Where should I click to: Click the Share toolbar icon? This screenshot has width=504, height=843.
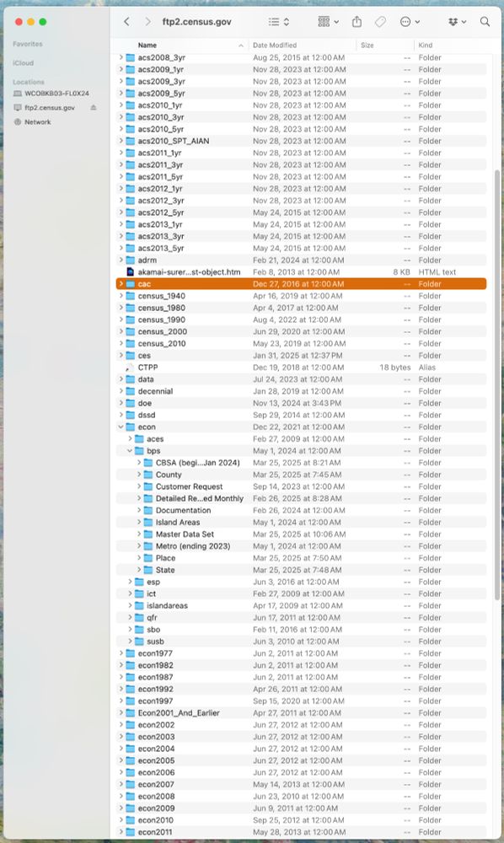click(357, 22)
